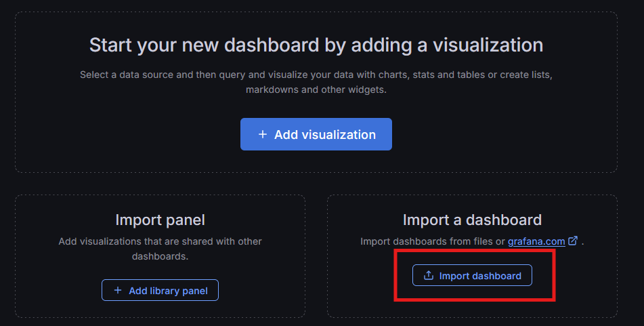Viewport: 644px width, 326px height.
Task: Click the 'Start your new dashboard' heading
Action: (x=316, y=45)
